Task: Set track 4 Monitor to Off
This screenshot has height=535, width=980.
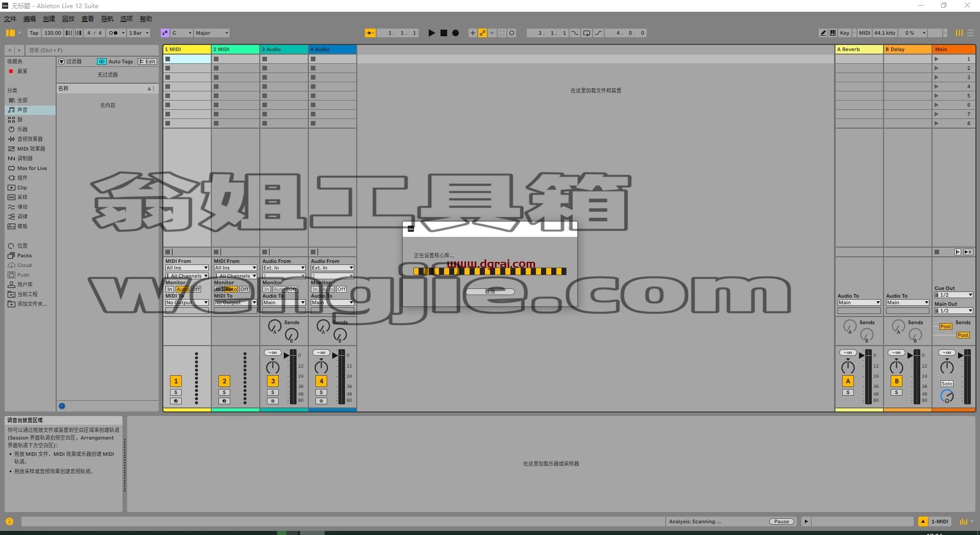Action: click(341, 289)
